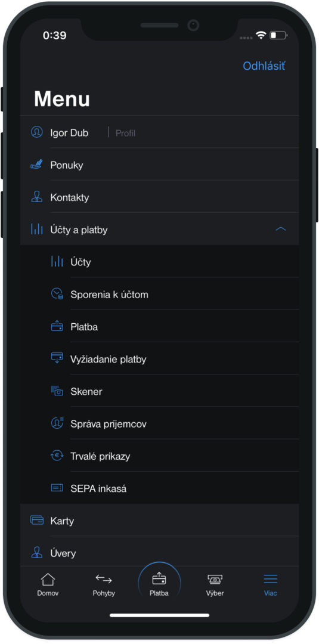Tap the Igor Dub profile avatar icon
The image size is (319, 644).
(36, 132)
